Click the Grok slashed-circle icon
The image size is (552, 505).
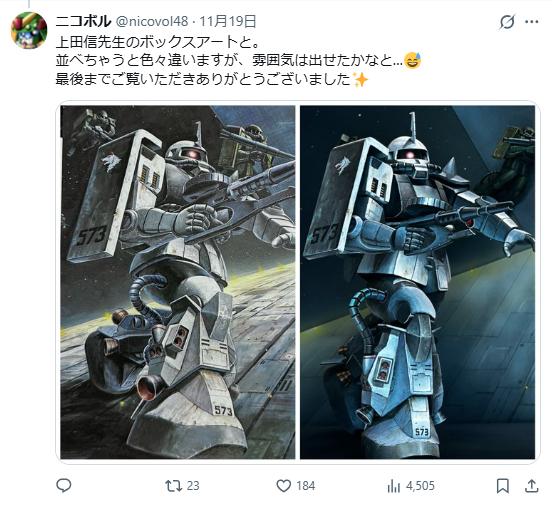tap(507, 22)
